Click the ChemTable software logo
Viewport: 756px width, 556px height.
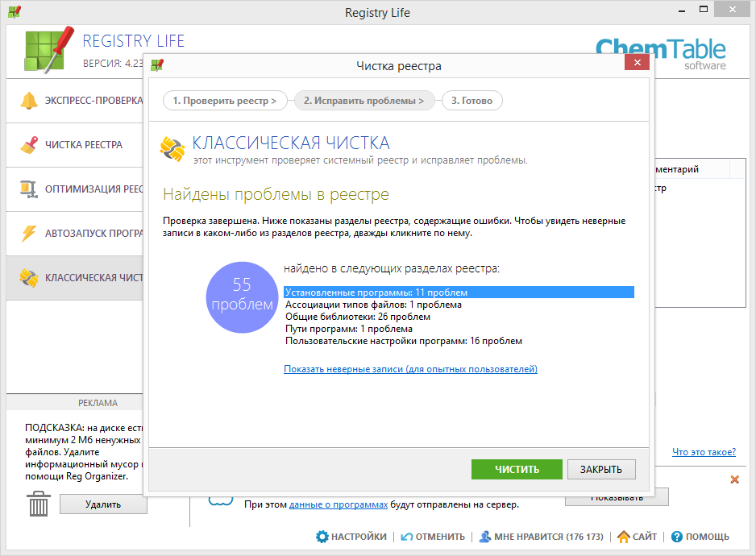(x=661, y=54)
